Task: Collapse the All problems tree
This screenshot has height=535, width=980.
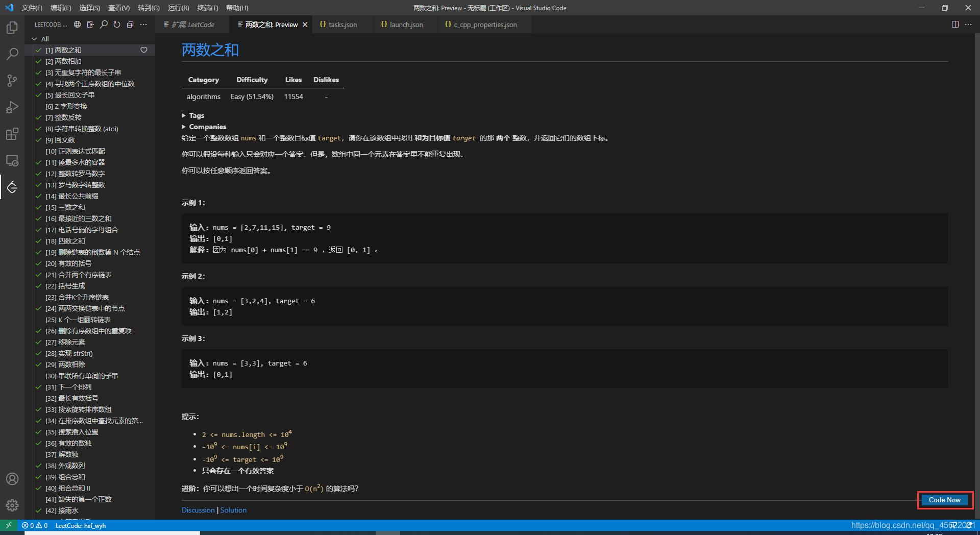Action: [33, 39]
